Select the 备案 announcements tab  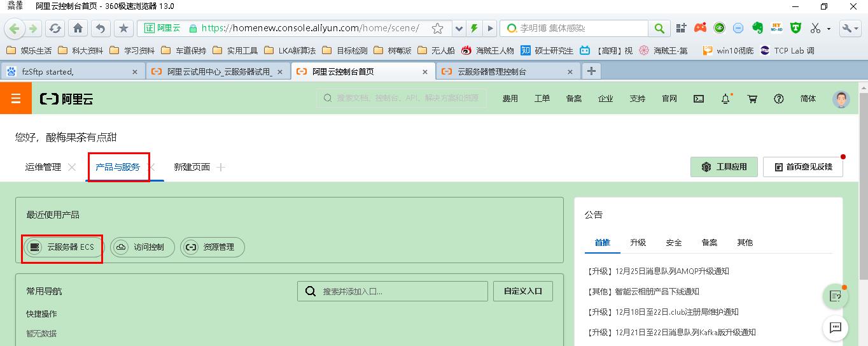coord(710,243)
